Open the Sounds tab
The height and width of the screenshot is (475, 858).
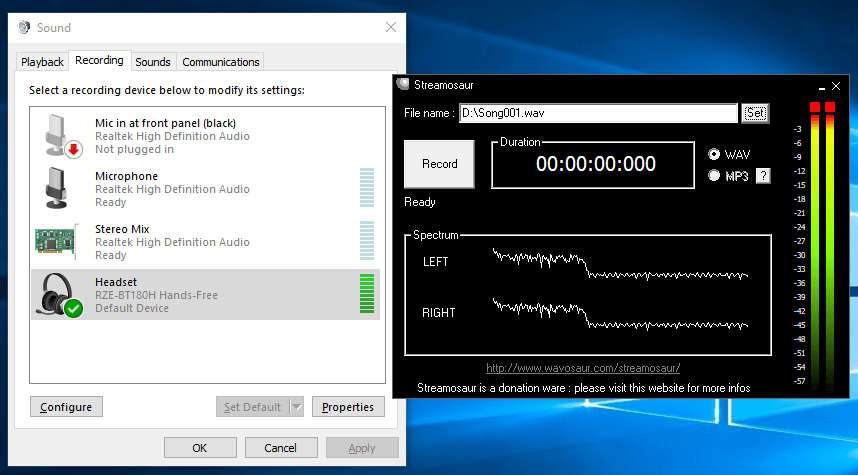(153, 62)
